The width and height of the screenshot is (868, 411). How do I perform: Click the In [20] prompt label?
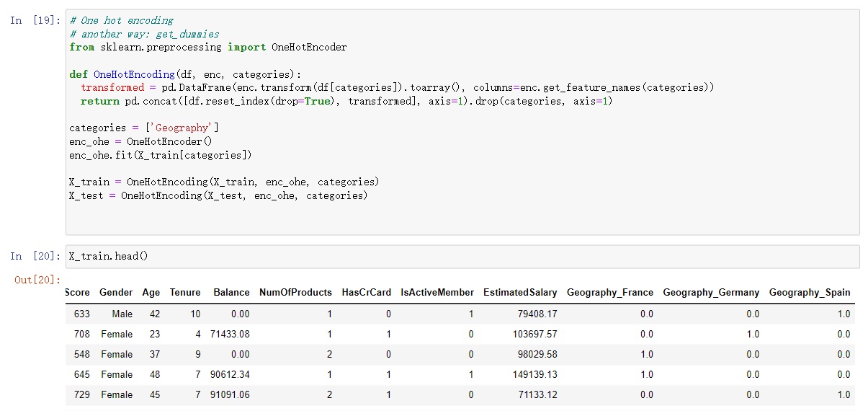[x=35, y=256]
